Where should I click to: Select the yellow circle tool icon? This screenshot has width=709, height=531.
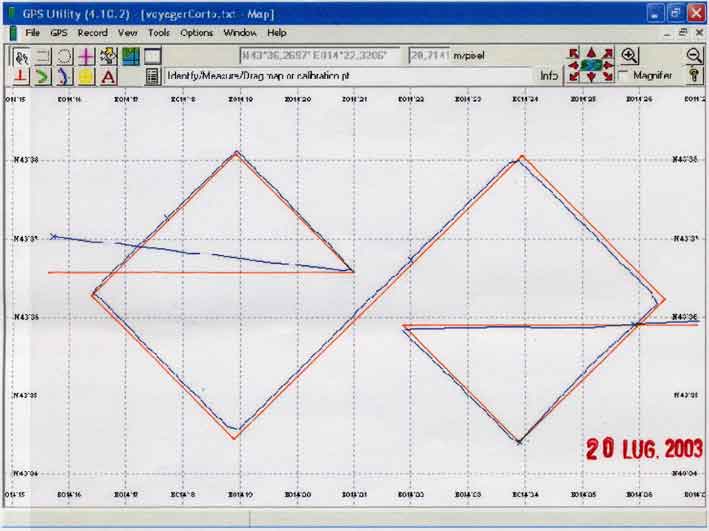point(86,76)
